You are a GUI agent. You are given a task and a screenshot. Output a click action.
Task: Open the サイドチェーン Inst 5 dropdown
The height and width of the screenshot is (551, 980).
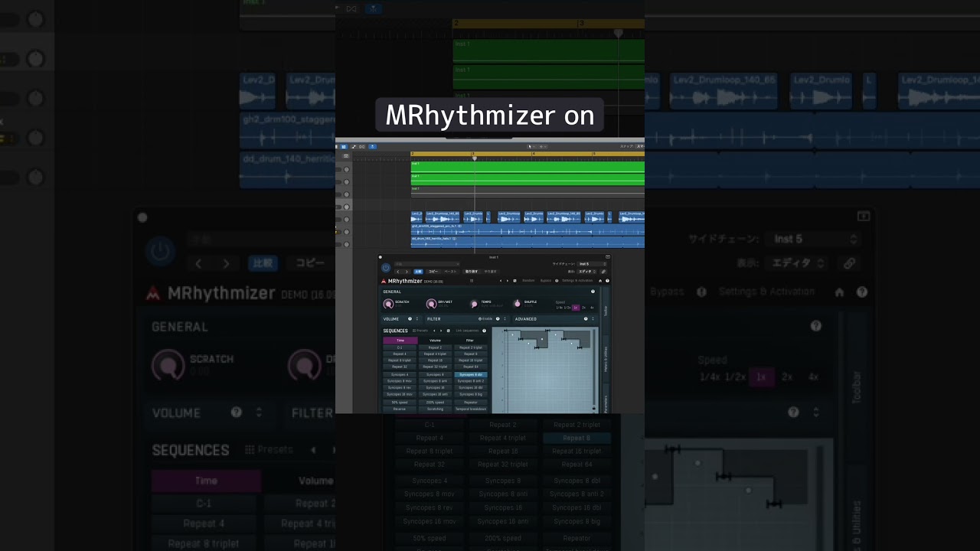point(592,264)
